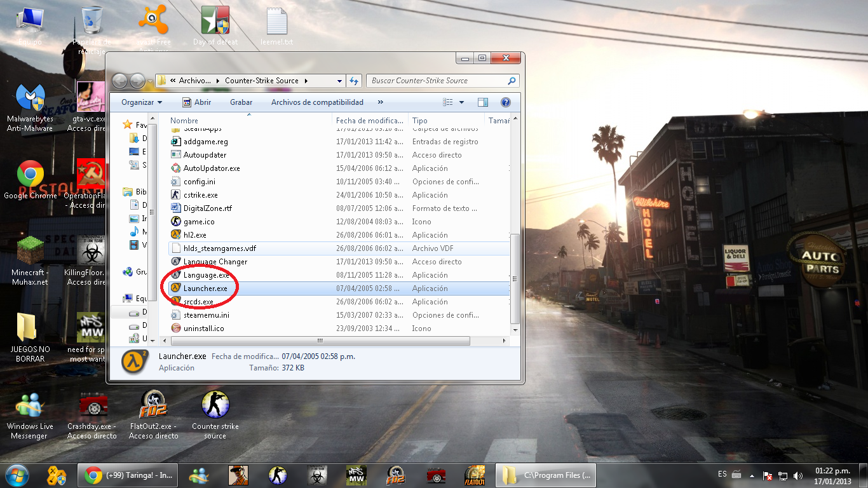Open the Organizar dropdown menu

click(x=142, y=102)
